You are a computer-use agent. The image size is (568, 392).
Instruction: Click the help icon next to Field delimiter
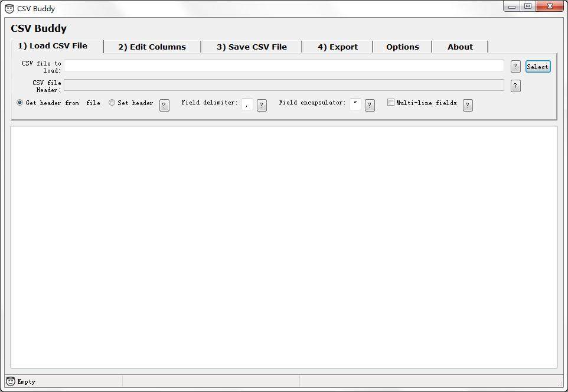point(261,105)
